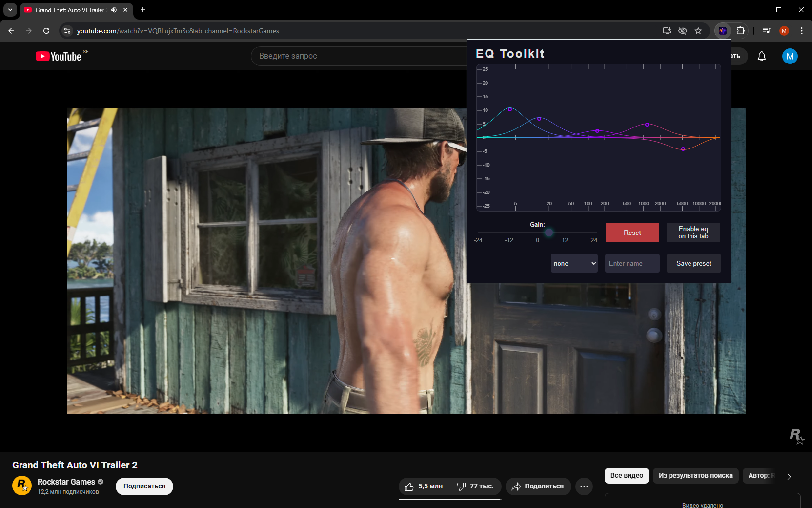This screenshot has height=508, width=812.
Task: Click the Reset button in EQ Toolkit
Action: click(632, 233)
